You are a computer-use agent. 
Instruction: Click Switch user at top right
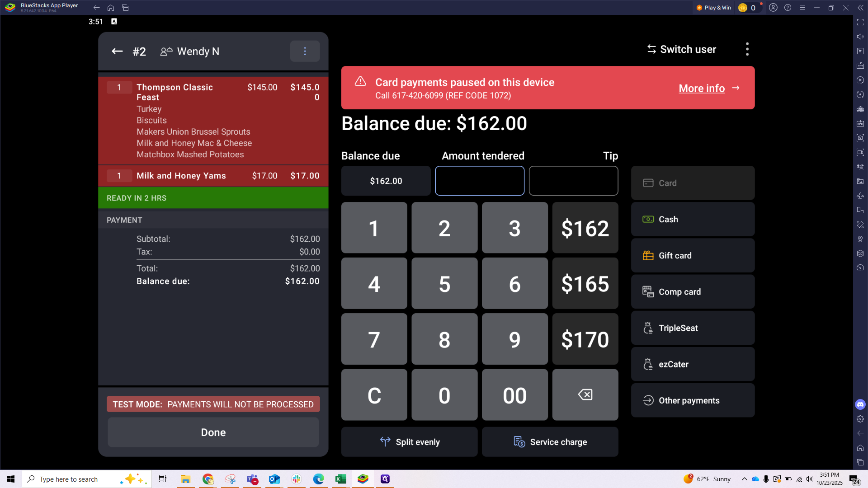(x=681, y=49)
